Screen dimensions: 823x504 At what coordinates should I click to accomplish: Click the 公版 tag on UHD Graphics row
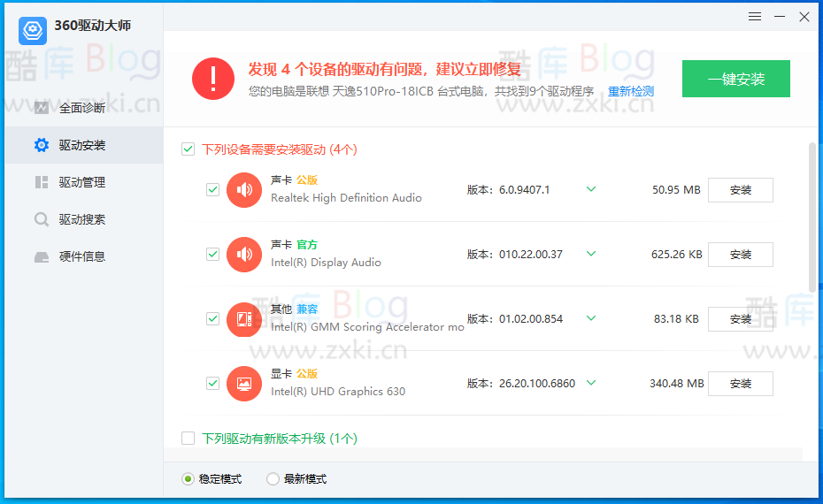coord(307,373)
